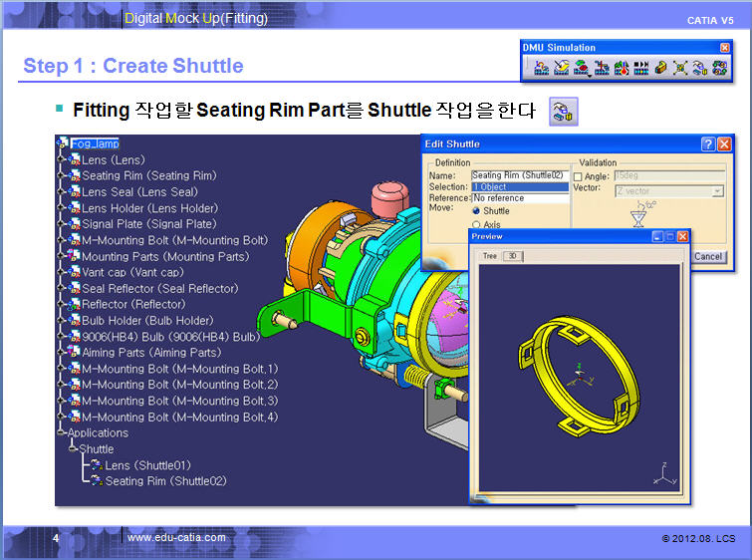
Task: Click the first icon in DMU Simulation toolbar
Action: [x=541, y=69]
